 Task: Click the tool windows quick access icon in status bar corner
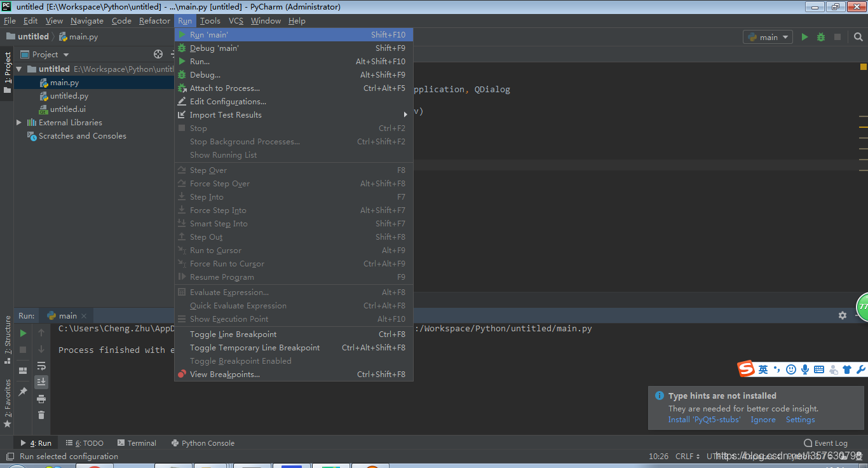(x=9, y=457)
